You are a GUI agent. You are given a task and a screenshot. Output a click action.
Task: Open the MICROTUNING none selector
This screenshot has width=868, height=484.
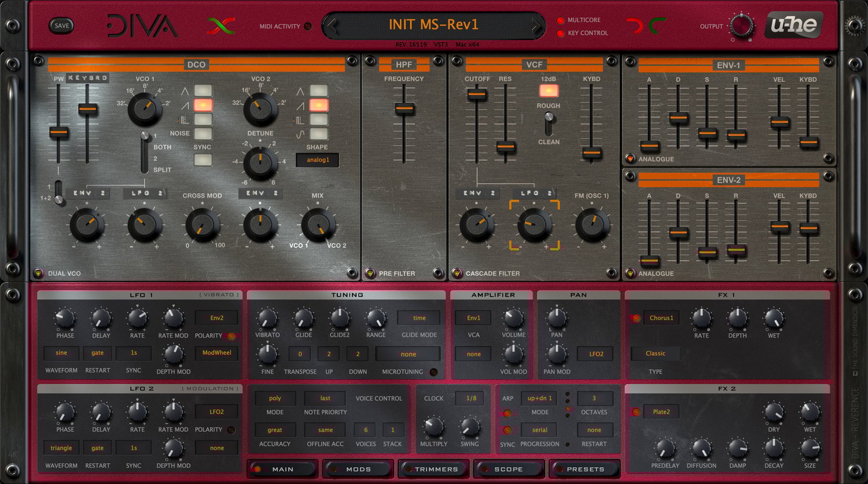(408, 354)
